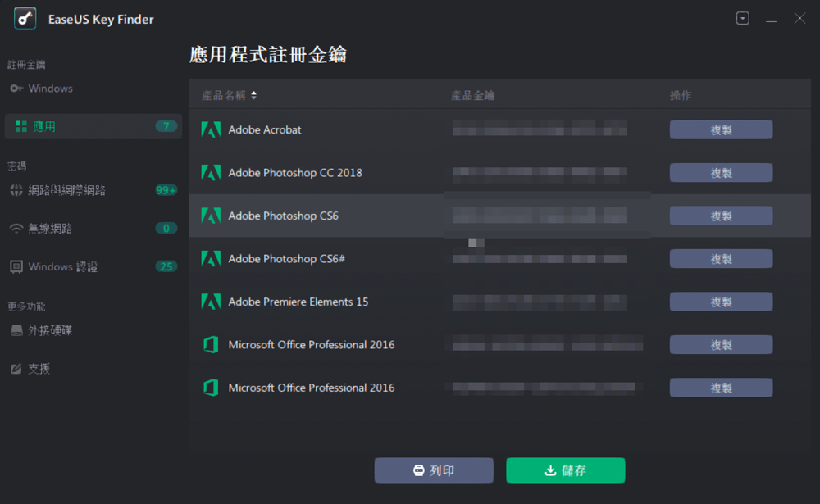Sort by 產品名稱 column arrow
The height and width of the screenshot is (504, 820).
point(253,95)
